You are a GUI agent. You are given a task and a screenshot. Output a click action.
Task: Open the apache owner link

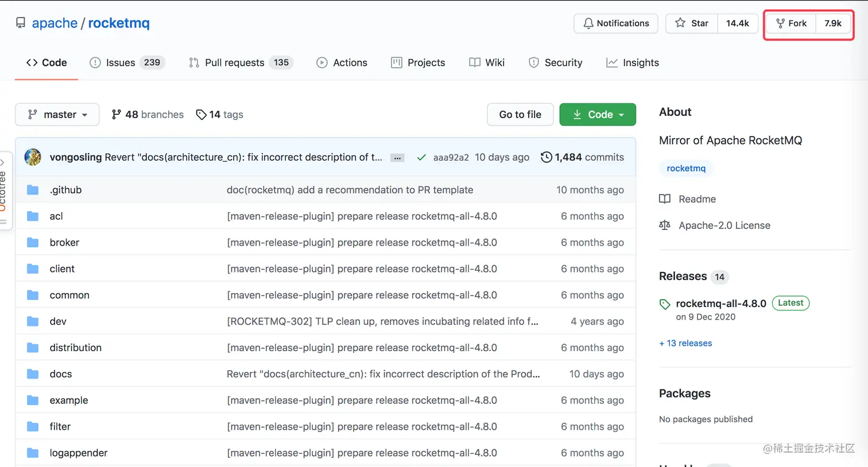55,23
